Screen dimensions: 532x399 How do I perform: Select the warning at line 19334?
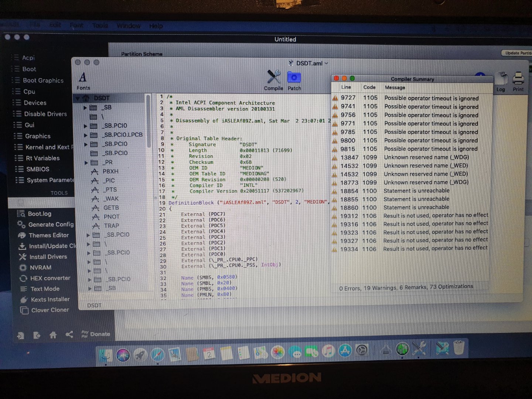pos(410,249)
